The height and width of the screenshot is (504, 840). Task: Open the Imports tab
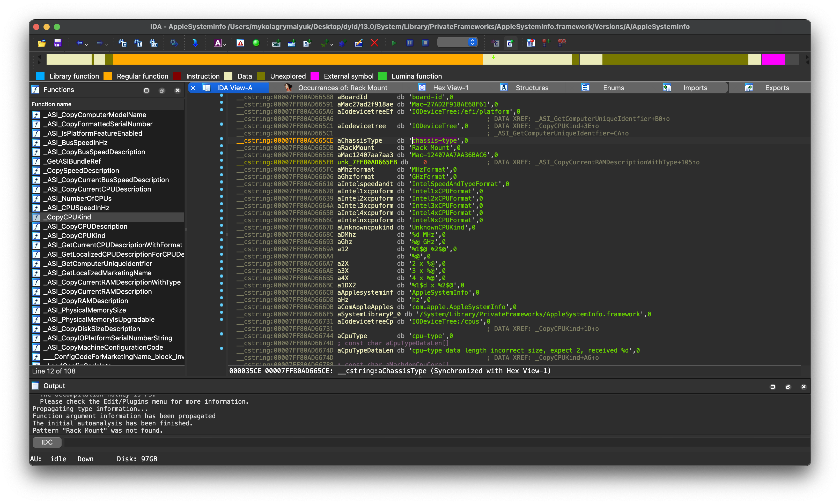click(695, 88)
